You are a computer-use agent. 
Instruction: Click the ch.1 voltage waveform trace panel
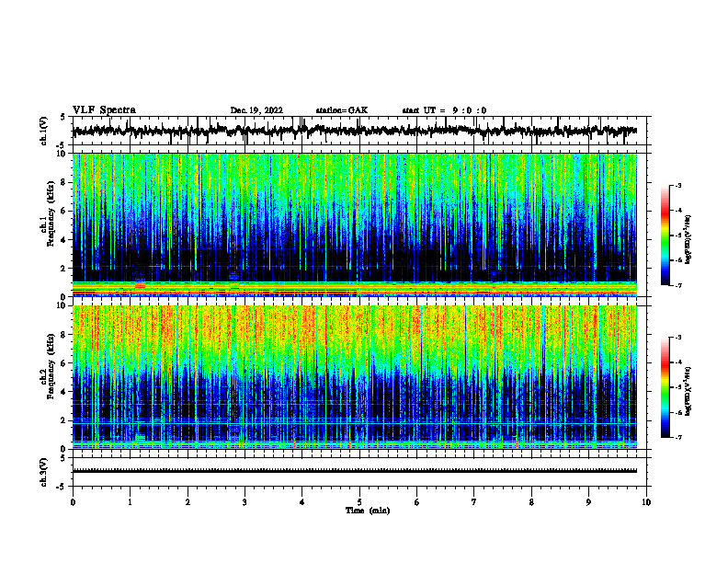[x=359, y=131]
